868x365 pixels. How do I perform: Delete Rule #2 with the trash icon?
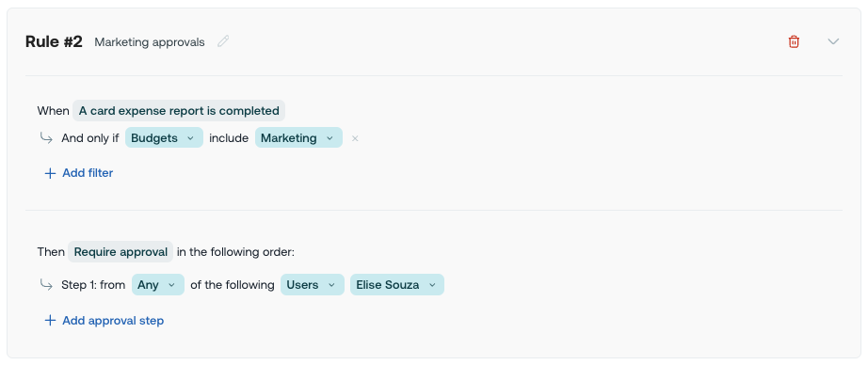(x=794, y=41)
